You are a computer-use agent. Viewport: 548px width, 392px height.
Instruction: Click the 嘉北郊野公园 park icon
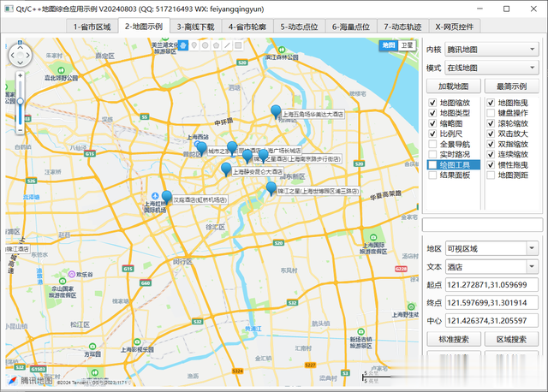click(x=61, y=70)
